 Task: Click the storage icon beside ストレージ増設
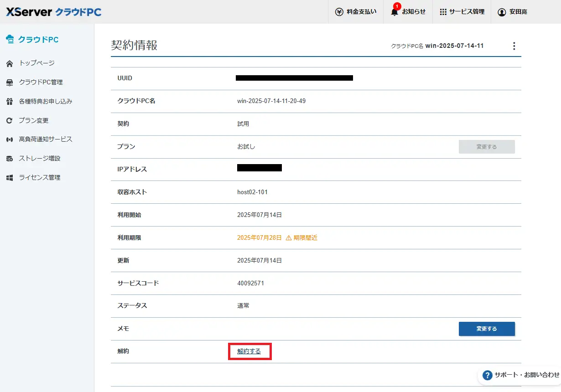click(9, 159)
